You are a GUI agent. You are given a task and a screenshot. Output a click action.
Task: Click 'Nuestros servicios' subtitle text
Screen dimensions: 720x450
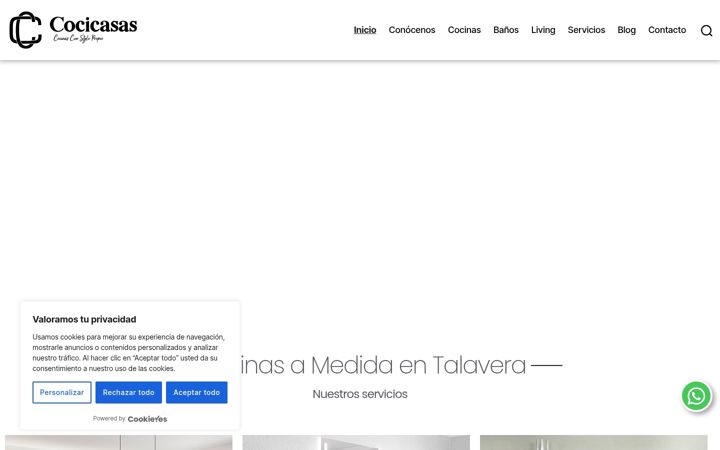(360, 394)
